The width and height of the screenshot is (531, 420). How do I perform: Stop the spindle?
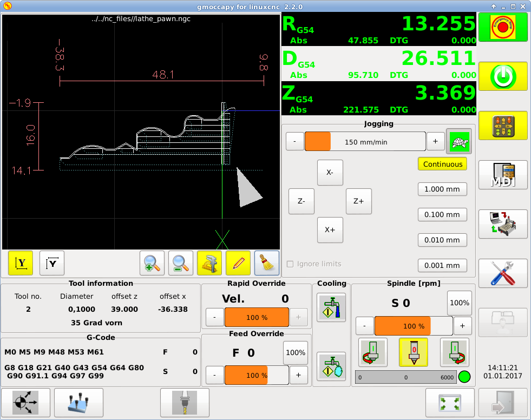(x=414, y=352)
